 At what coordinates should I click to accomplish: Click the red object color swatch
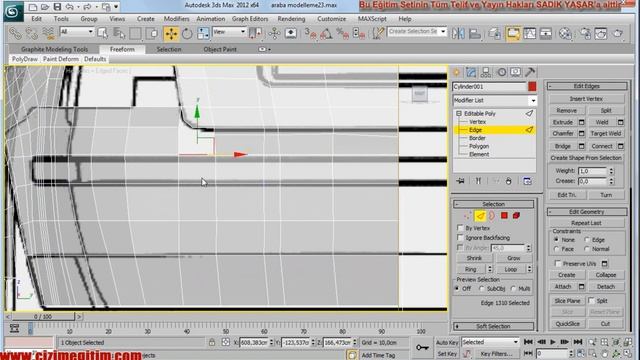click(532, 87)
